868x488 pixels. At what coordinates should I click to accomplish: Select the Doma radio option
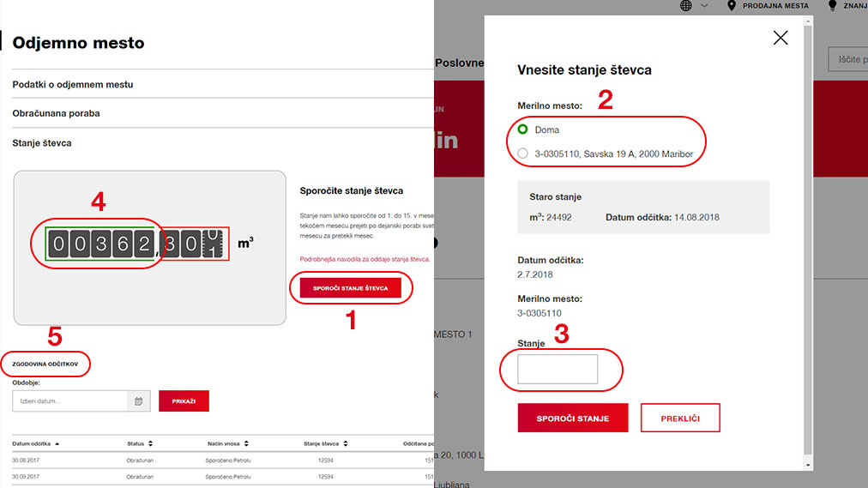click(523, 130)
